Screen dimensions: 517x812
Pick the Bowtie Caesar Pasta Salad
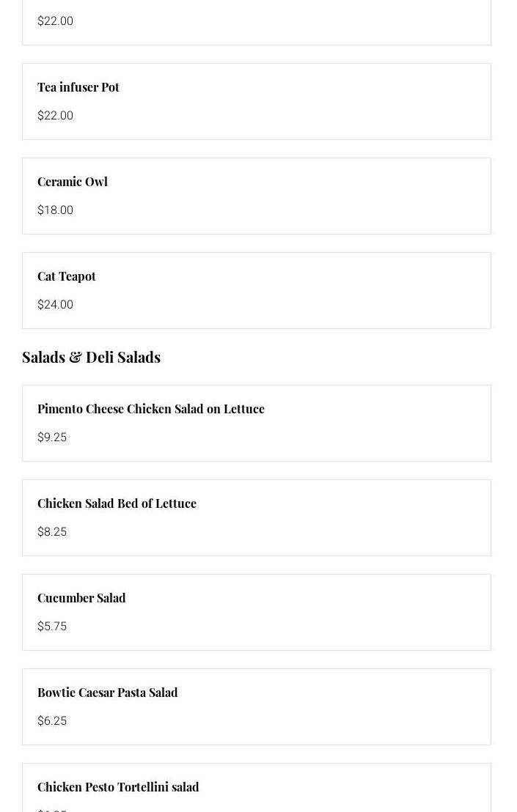(108, 693)
